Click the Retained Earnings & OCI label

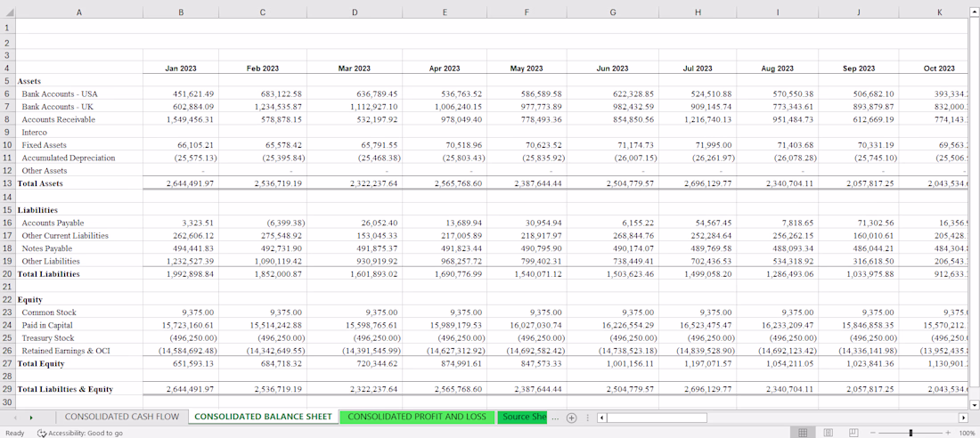click(66, 351)
